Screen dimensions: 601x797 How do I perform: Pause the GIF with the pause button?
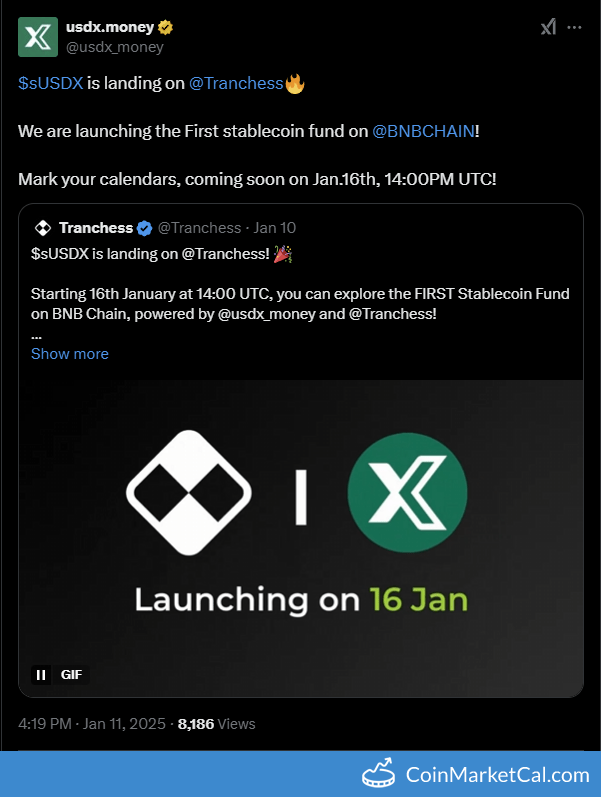[x=42, y=675]
